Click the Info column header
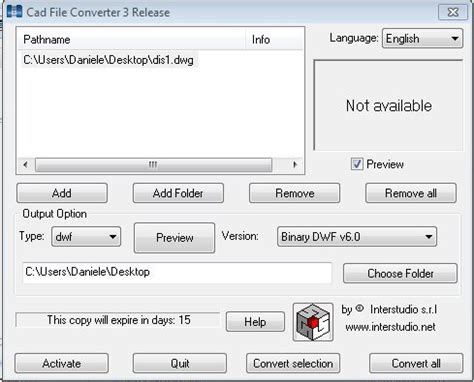 click(x=274, y=39)
